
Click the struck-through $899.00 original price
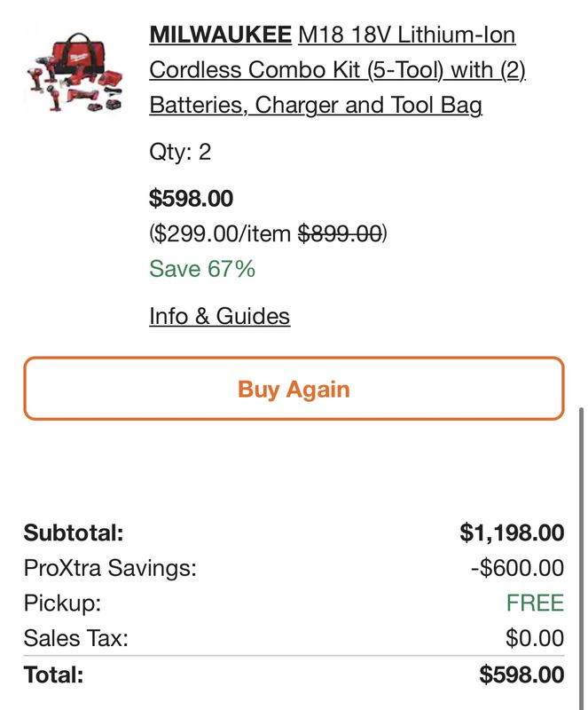pos(340,233)
